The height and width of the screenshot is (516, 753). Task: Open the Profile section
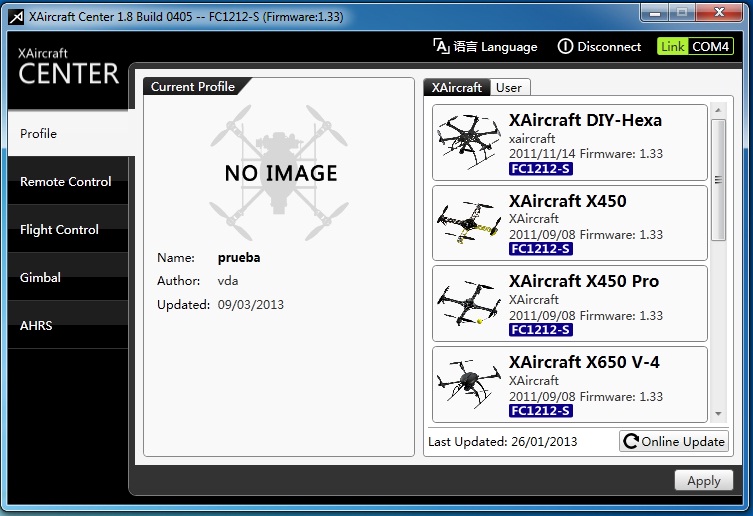pos(71,133)
